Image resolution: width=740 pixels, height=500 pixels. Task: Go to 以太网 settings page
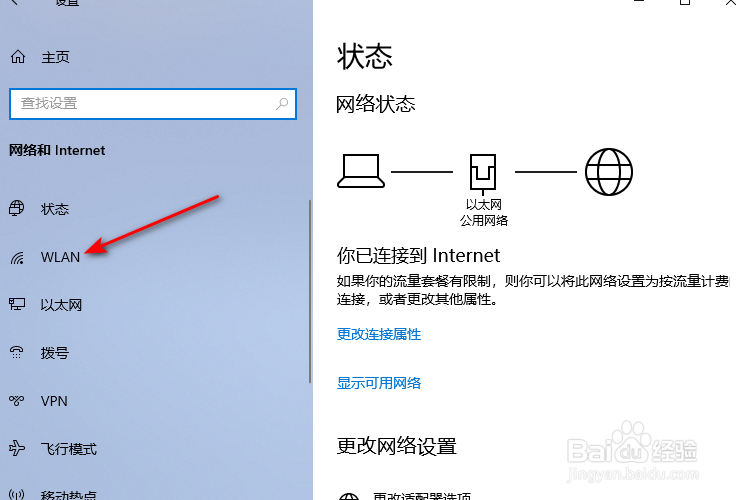(61, 305)
